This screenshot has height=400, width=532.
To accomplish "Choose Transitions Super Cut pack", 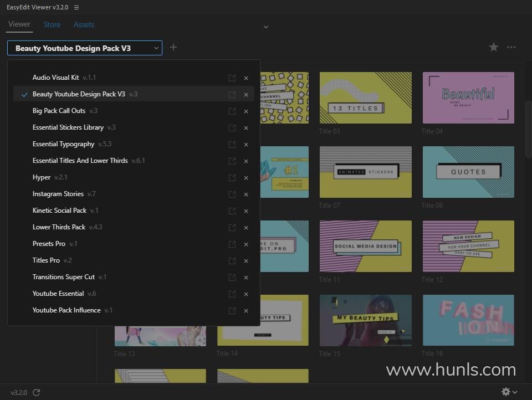I will pos(64,277).
